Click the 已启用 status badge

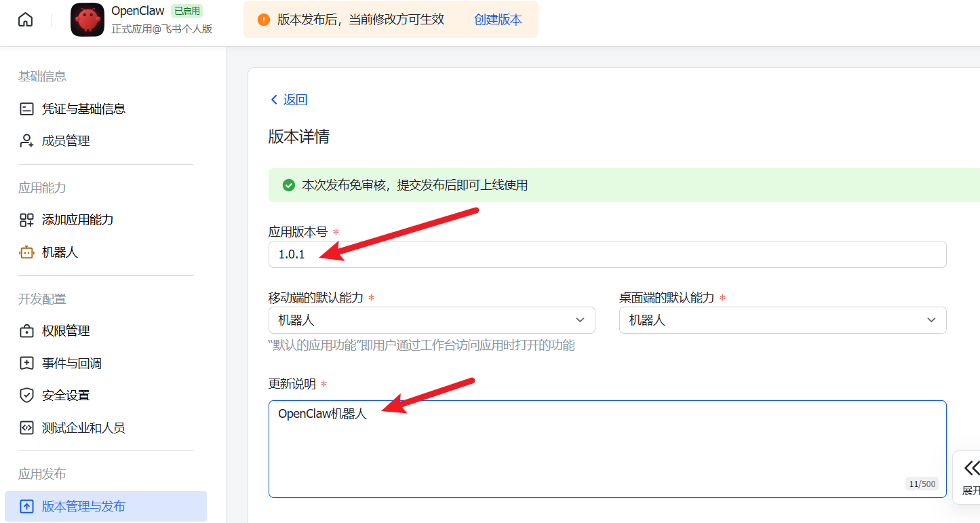click(x=187, y=11)
